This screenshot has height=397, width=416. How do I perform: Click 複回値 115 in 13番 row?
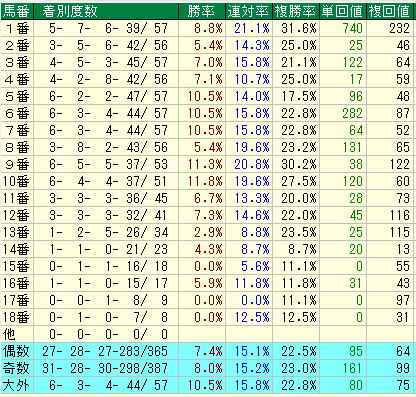pos(399,233)
